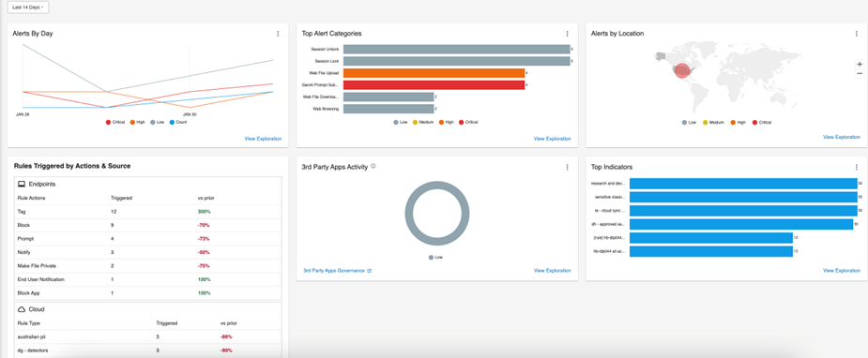Screen dimensions: 868x358
Task: Open Alerts by Location options menu
Action: (x=857, y=34)
